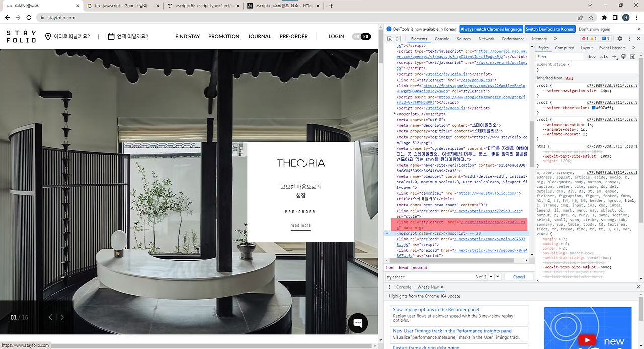Reload the page with refresh icon

[x=29, y=17]
